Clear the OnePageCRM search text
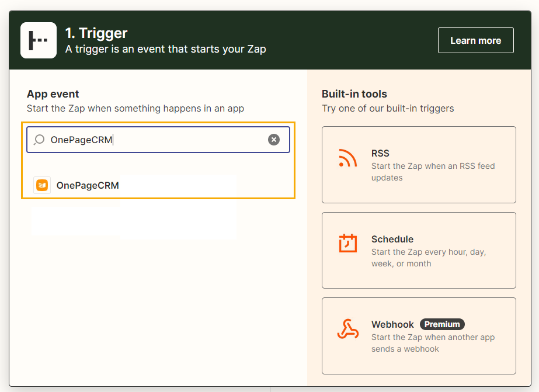The width and height of the screenshot is (539, 392). tap(274, 140)
